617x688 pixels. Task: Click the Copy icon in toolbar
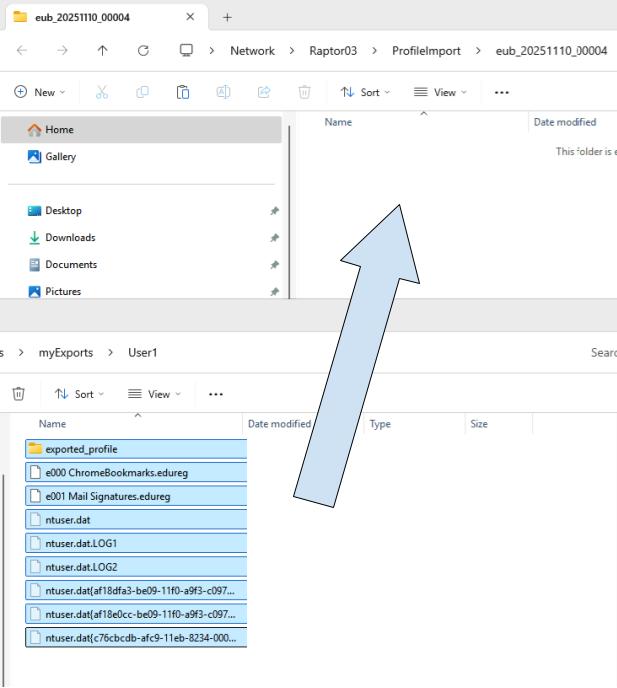(x=142, y=92)
